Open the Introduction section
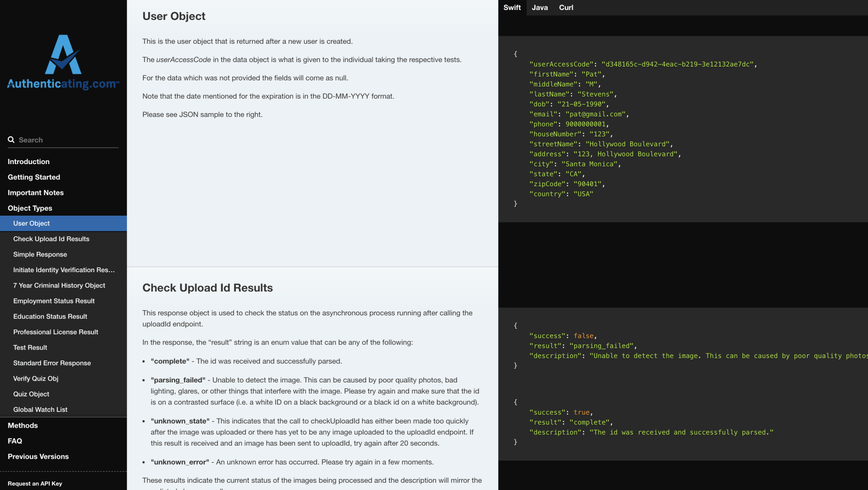868x490 pixels. tap(28, 162)
